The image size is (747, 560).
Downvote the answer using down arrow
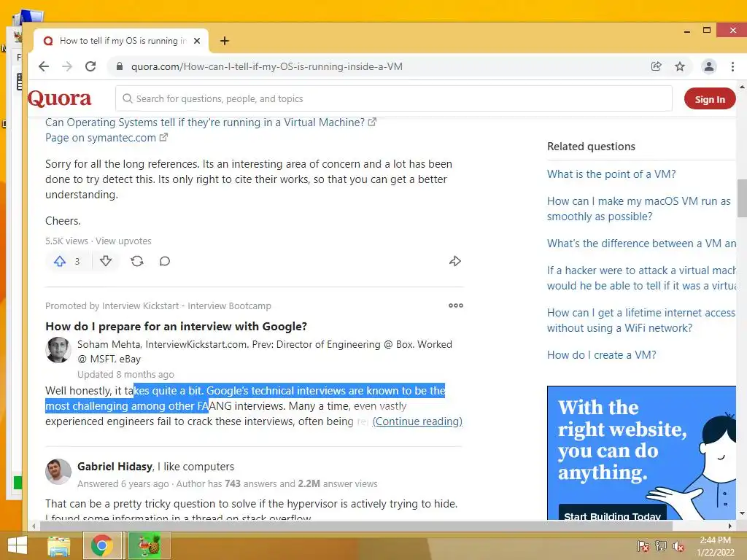(106, 261)
